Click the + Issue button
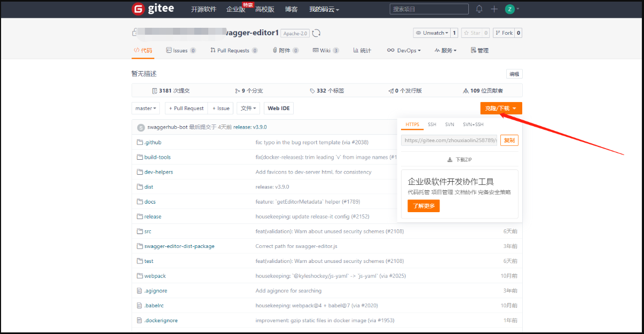Image resolution: width=644 pixels, height=334 pixels. [x=221, y=108]
